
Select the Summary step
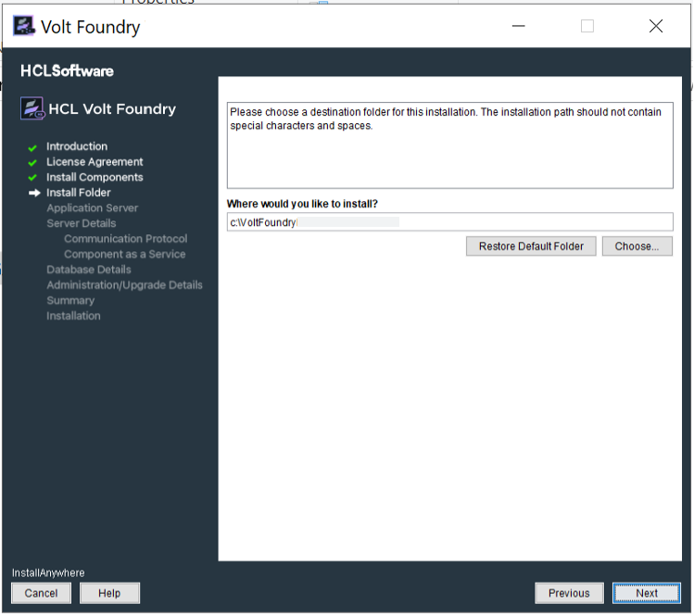point(70,300)
